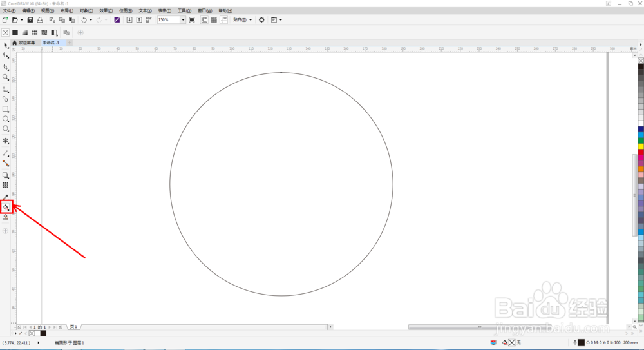644x350 pixels.
Task: Select the Zoom magnifier tool
Action: (x=5, y=77)
